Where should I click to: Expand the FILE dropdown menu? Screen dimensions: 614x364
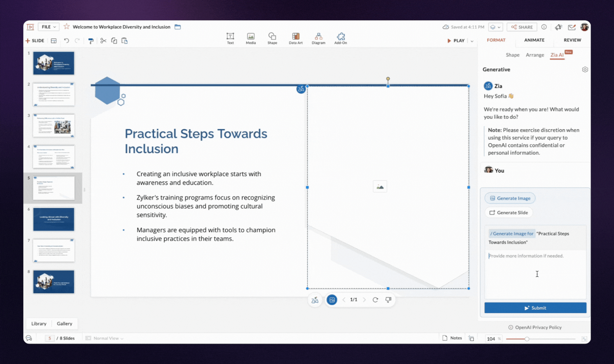coord(49,27)
